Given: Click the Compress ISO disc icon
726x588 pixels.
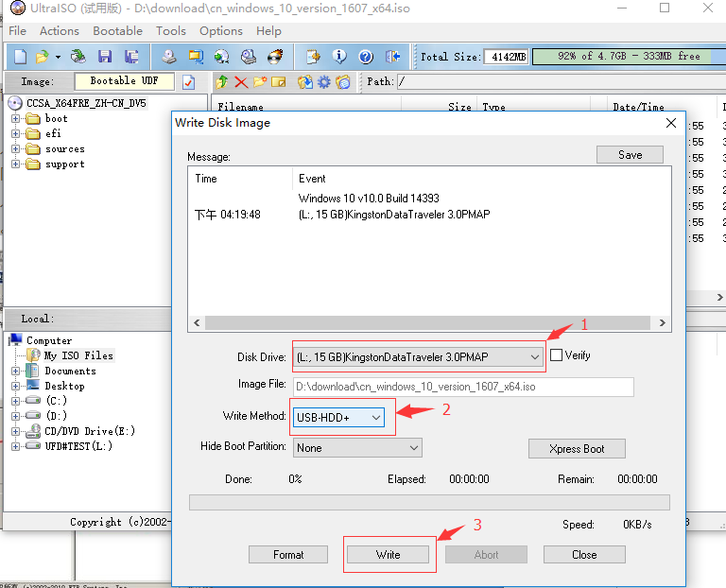Looking at the screenshot, I should pyautogui.click(x=222, y=57).
